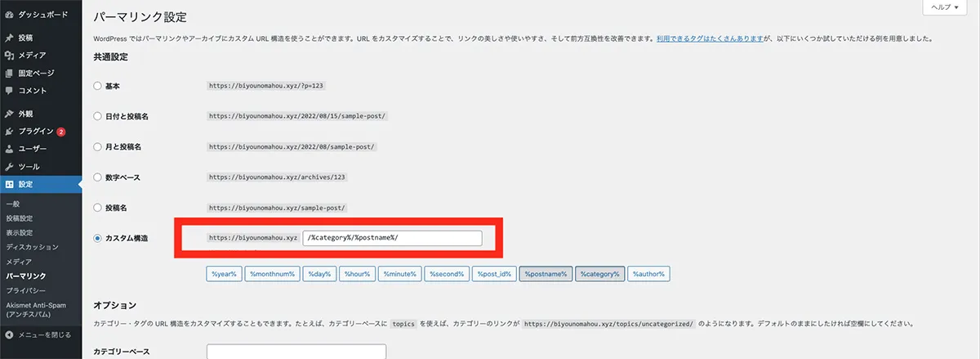Click the person icon beside ユーザー
The image size is (980, 359).
pos(9,149)
